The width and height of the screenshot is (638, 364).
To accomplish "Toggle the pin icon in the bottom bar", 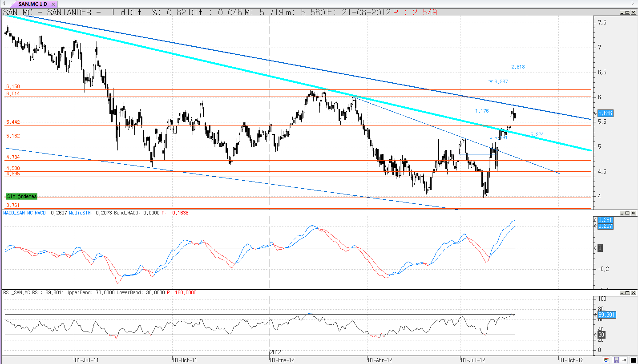I will pyautogui.click(x=625, y=360).
